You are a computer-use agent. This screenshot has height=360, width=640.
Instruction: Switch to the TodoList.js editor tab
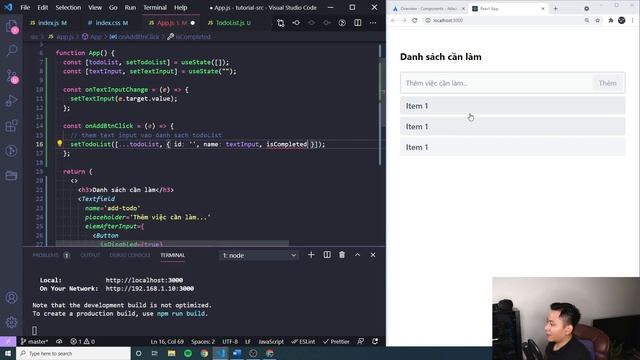230,23
